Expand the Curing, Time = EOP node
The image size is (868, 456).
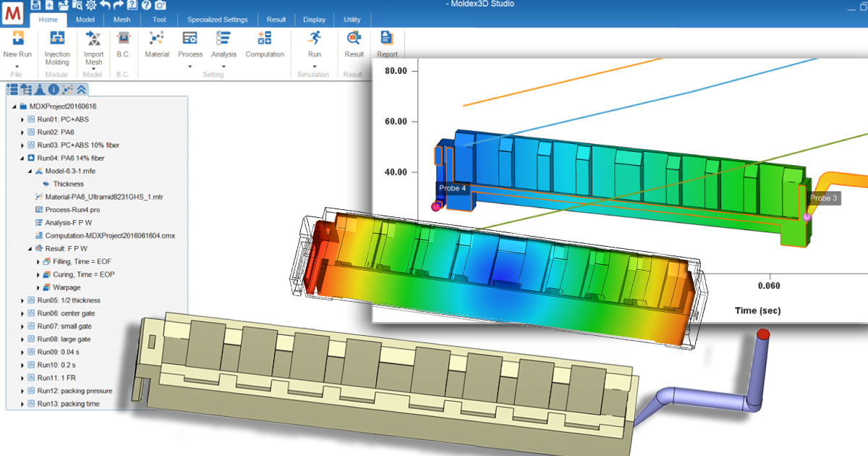[38, 274]
